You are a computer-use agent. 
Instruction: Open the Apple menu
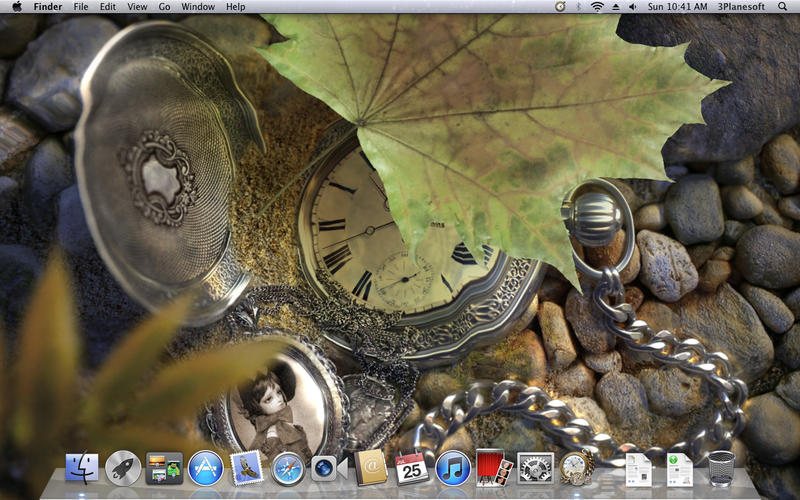[17, 7]
